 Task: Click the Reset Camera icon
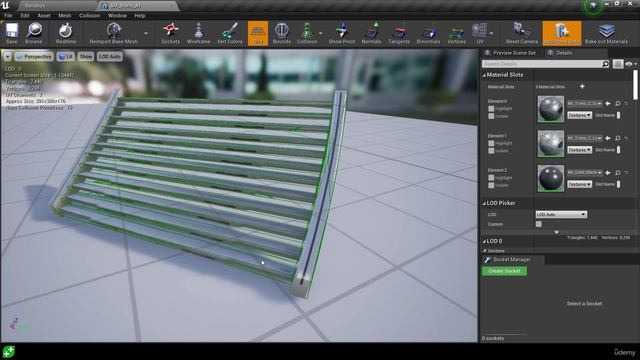click(x=521, y=33)
